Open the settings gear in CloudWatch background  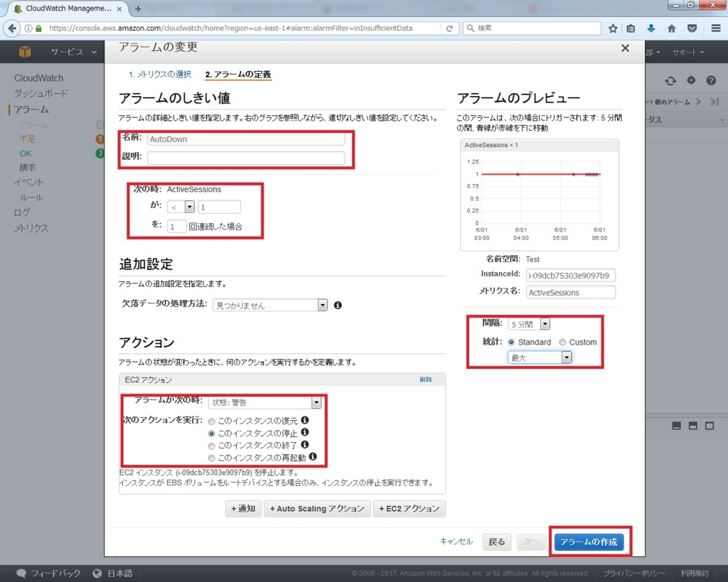point(691,80)
